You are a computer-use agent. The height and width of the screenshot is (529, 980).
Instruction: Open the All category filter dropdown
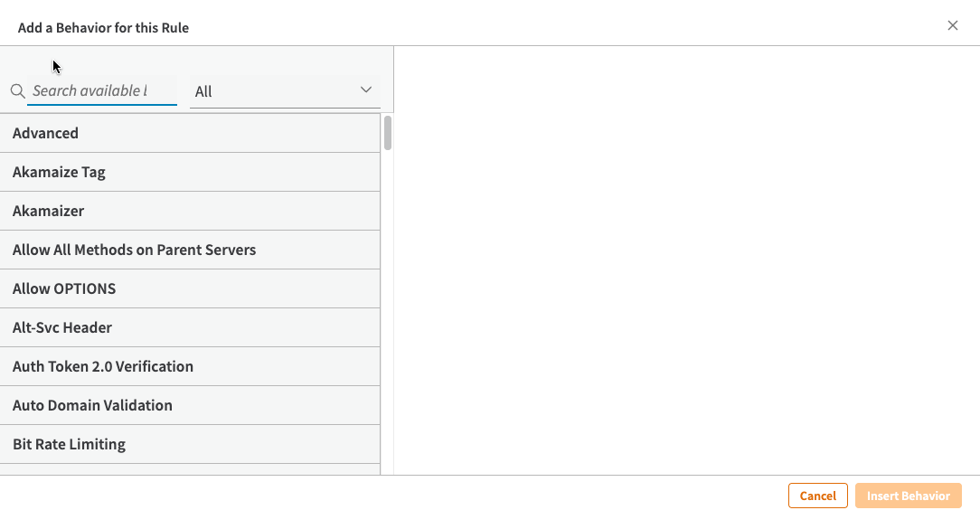tap(284, 91)
